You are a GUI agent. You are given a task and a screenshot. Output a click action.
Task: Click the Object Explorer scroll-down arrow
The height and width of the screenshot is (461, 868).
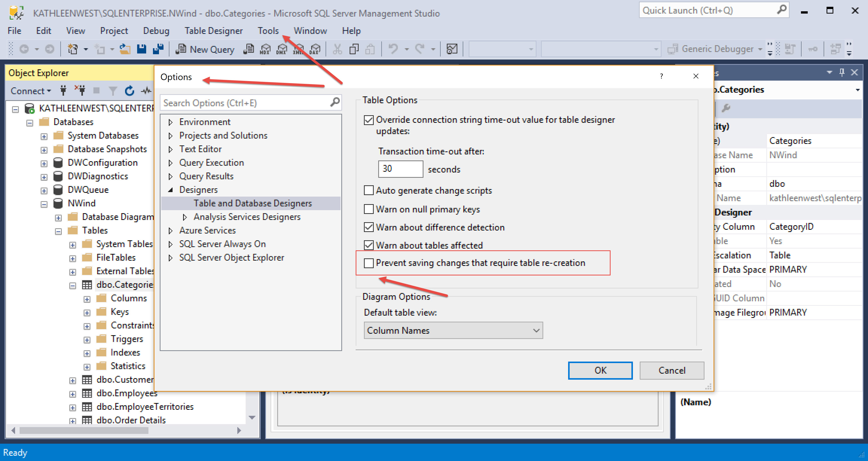pos(252,418)
